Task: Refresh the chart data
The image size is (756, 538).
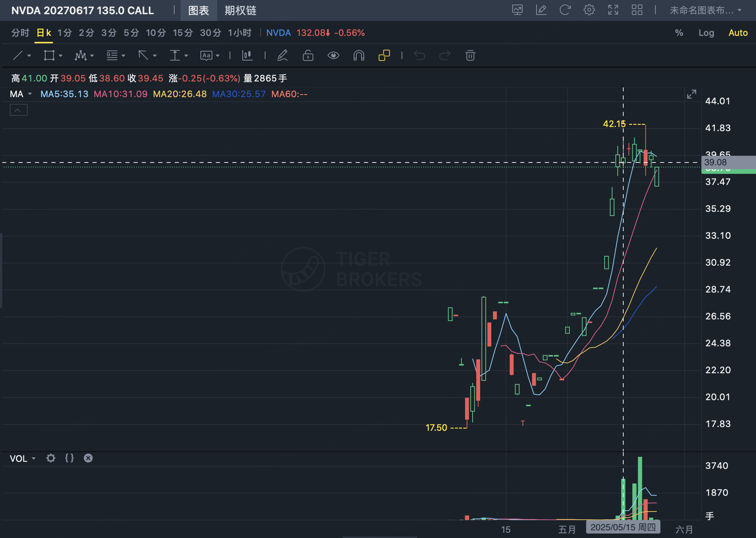Action: [x=565, y=10]
